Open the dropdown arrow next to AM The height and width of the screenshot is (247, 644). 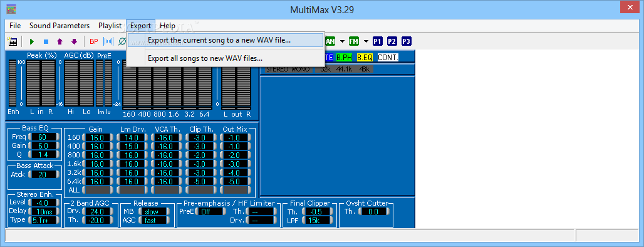(x=342, y=41)
